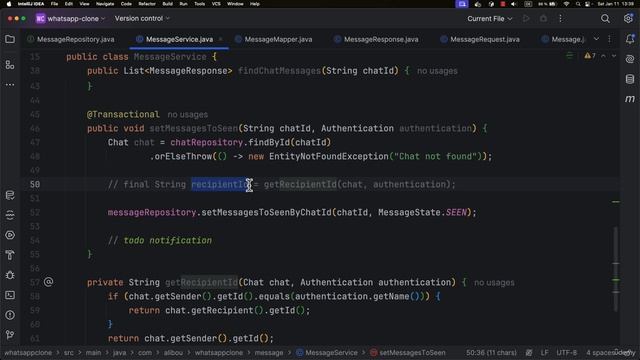Open macOS Control Center in menu bar
This screenshot has width=640, height=360.
(587, 4)
